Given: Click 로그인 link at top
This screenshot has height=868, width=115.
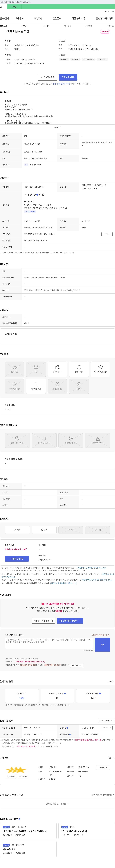Looking at the screenshot, I should click(x=107, y=11).
